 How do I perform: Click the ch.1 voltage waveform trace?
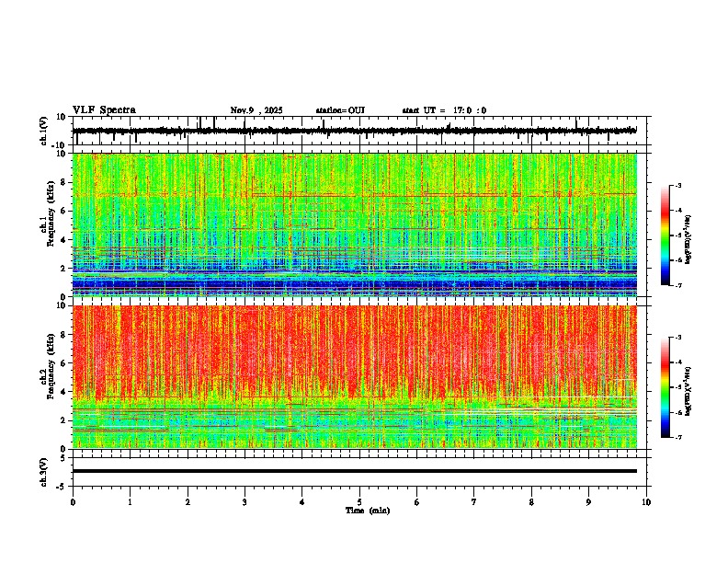354,131
